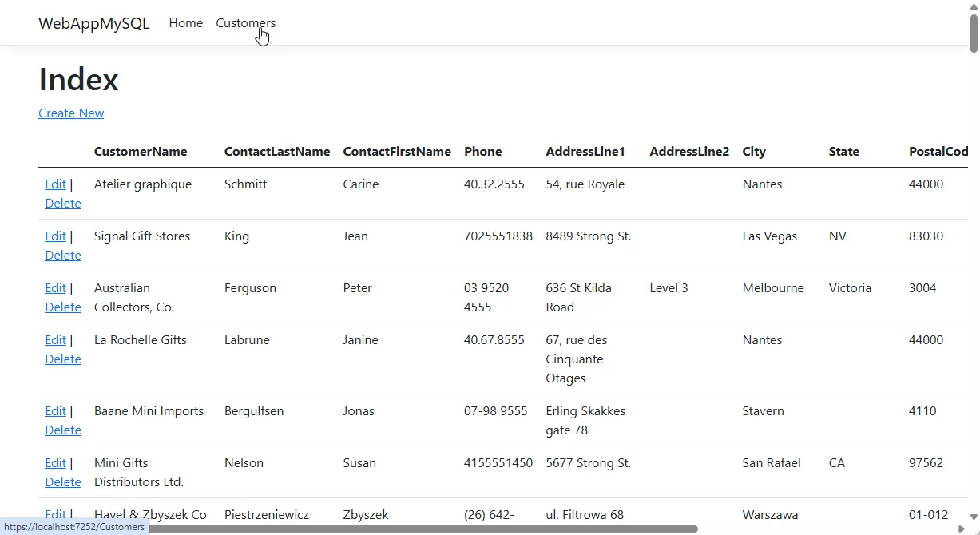Delete Australian Collectors, Co. entry
The image size is (980, 535).
pyautogui.click(x=62, y=307)
